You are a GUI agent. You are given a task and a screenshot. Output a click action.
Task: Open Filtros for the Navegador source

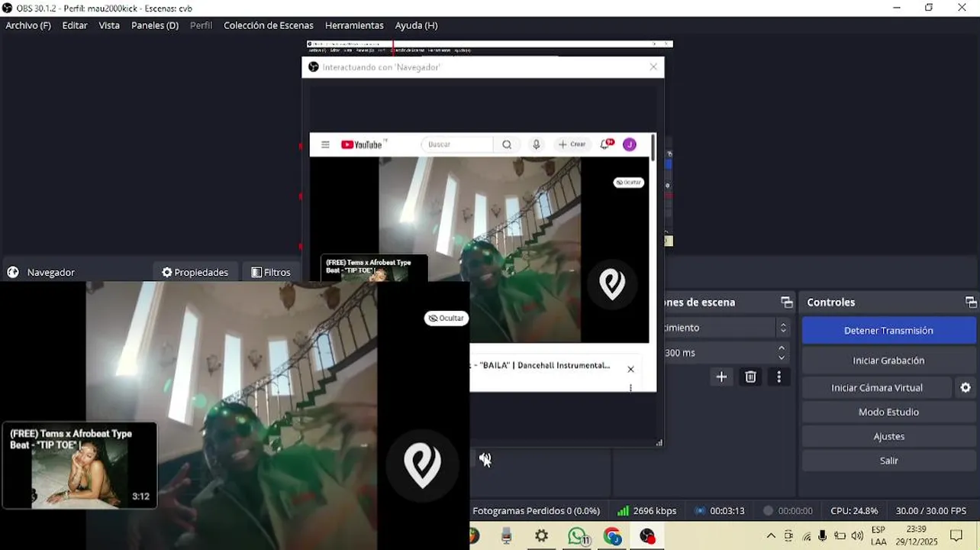click(271, 272)
